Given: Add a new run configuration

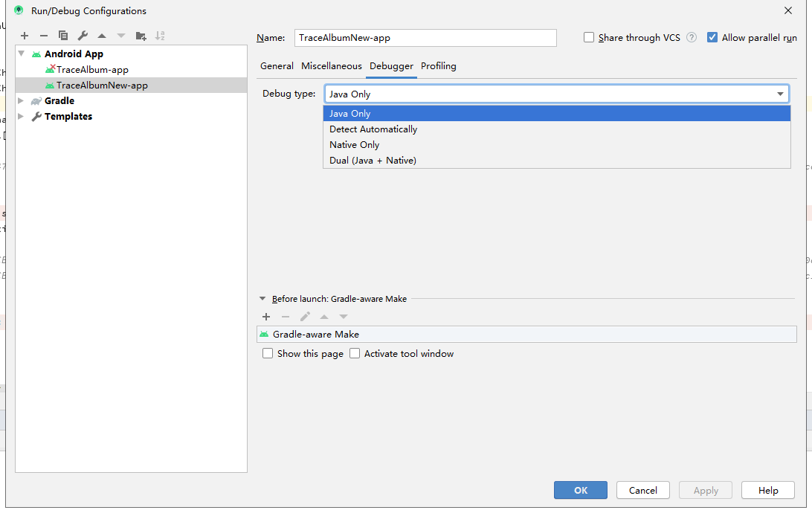Looking at the screenshot, I should (24, 35).
